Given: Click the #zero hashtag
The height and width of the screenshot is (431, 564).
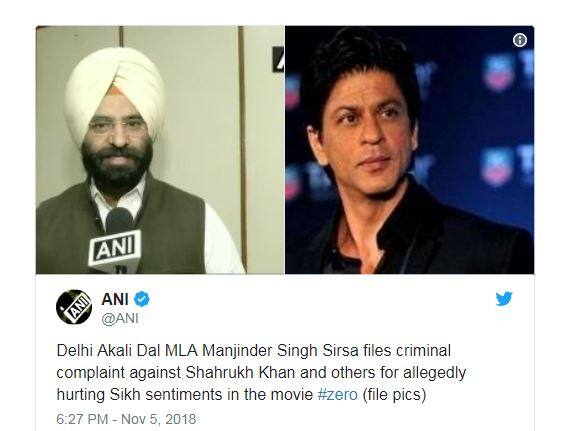Looking at the screenshot, I should tap(338, 395).
